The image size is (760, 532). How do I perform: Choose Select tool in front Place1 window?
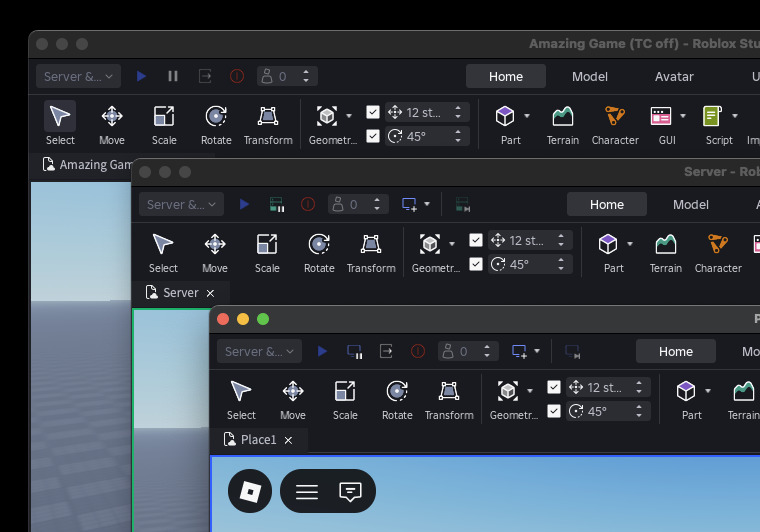241,399
